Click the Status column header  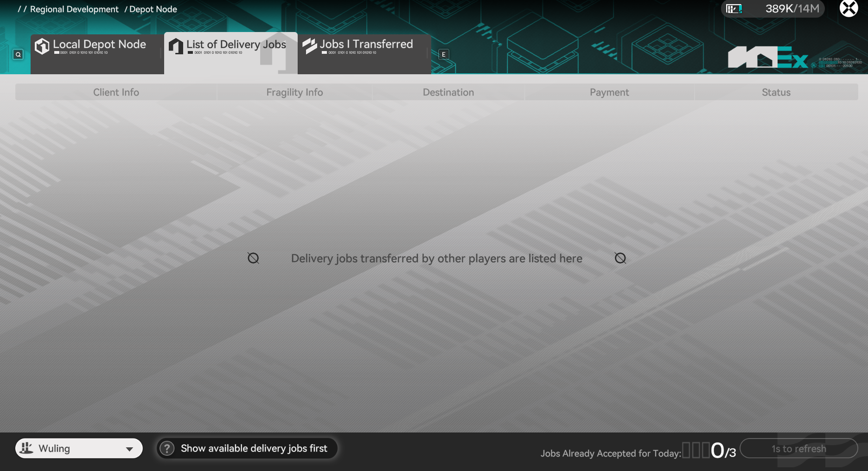click(x=776, y=92)
